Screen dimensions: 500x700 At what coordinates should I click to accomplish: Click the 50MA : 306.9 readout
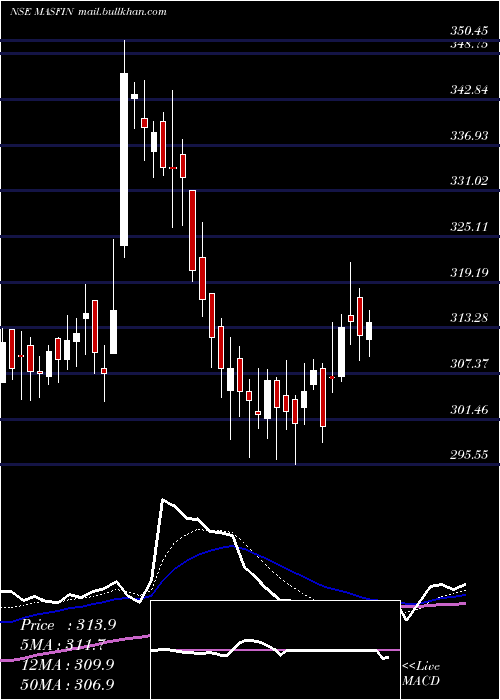pyautogui.click(x=67, y=684)
